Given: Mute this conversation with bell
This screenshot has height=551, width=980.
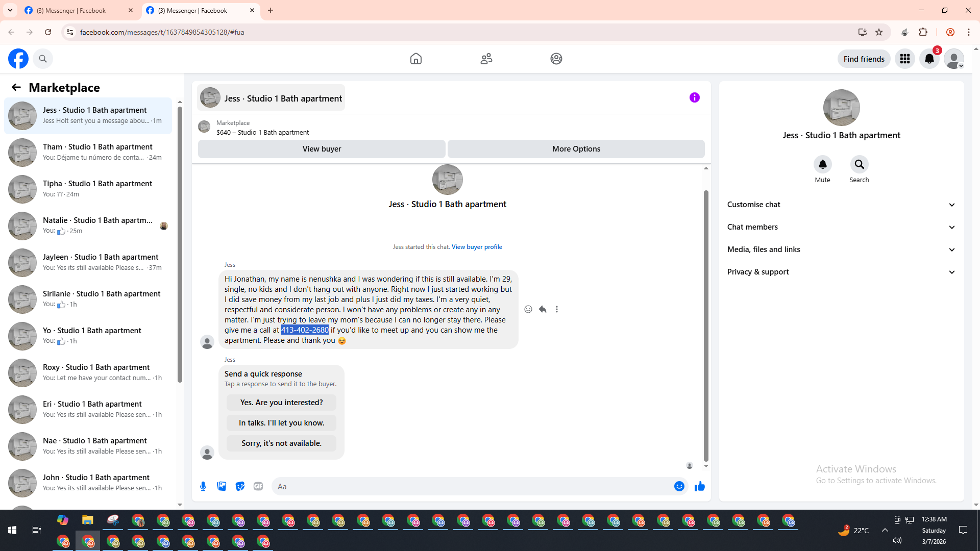Looking at the screenshot, I should coord(822,164).
